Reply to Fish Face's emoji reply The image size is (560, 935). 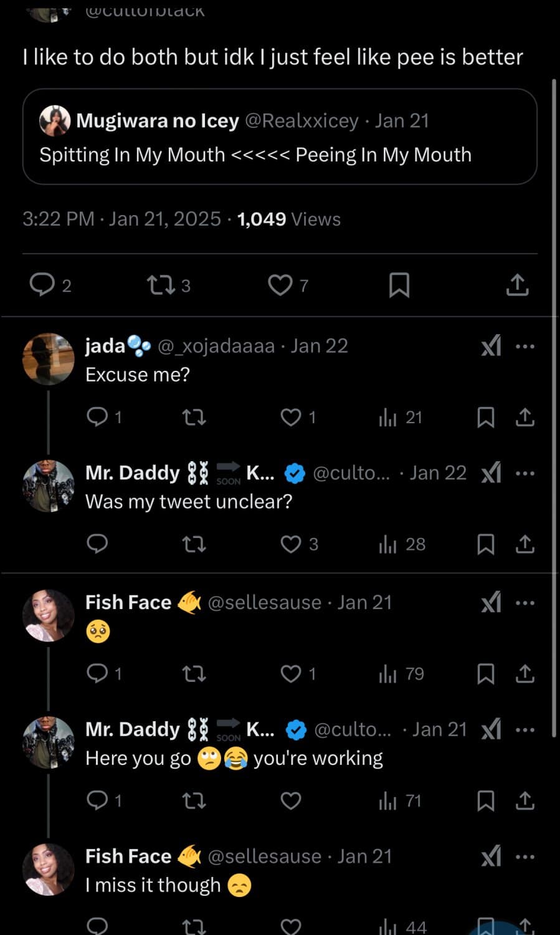click(x=97, y=673)
